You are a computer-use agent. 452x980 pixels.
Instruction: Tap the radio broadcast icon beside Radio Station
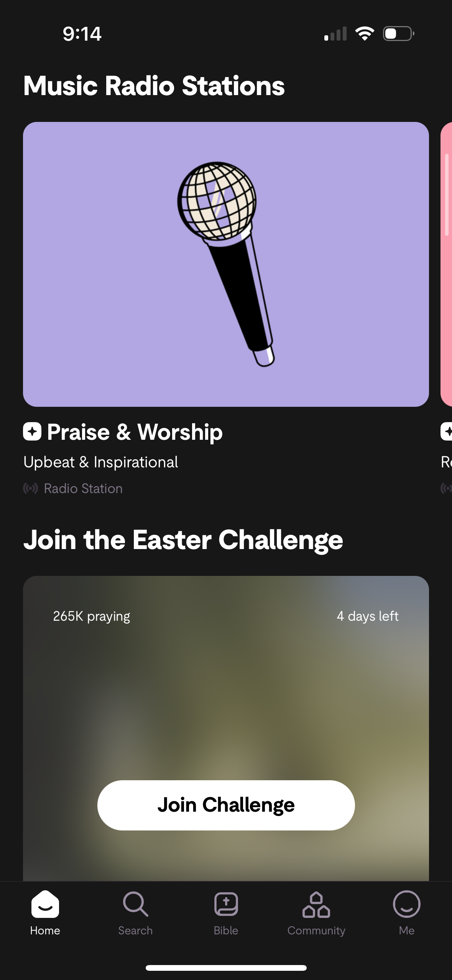click(31, 488)
